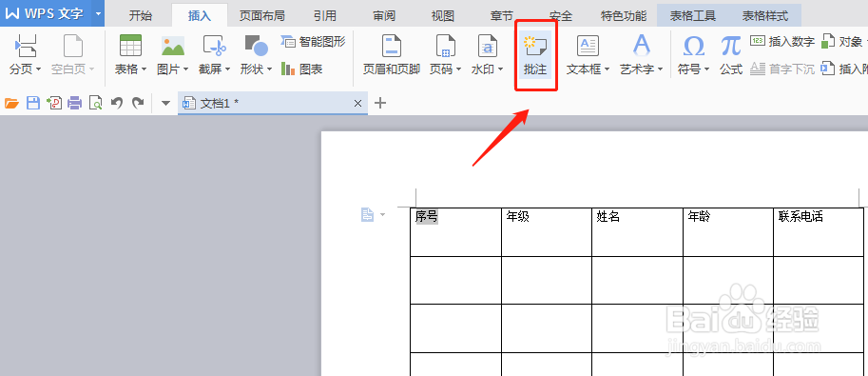Click the 水印 watermark icon
868x376 pixels.
487,46
